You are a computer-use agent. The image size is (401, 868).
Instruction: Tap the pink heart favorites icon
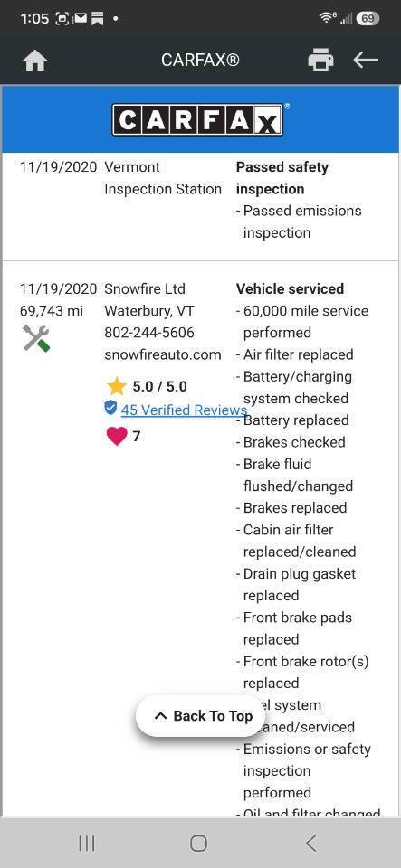(116, 436)
